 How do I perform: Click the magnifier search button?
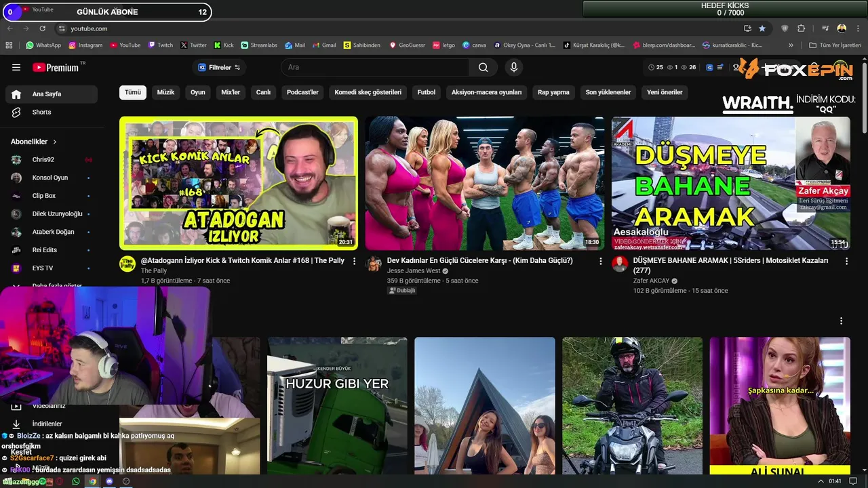pyautogui.click(x=483, y=67)
